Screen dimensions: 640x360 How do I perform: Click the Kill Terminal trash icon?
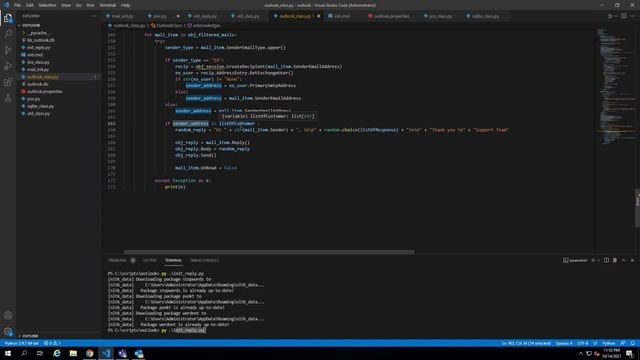615,260
